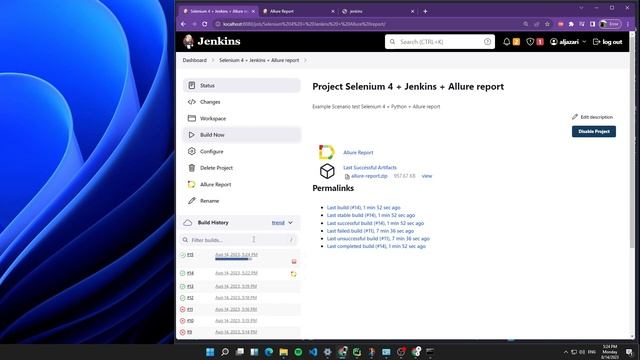Viewport: 640px width, 360px height.
Task: Open Last successful build permalink
Action: pyautogui.click(x=375, y=223)
